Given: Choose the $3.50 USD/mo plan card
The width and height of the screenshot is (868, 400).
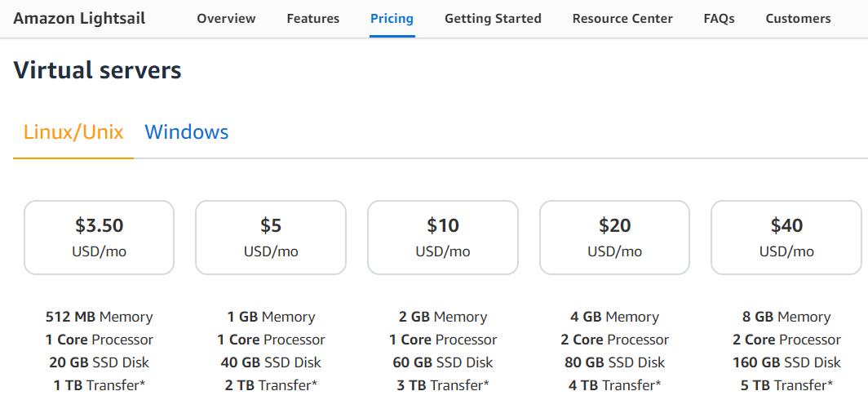Looking at the screenshot, I should coord(99,237).
